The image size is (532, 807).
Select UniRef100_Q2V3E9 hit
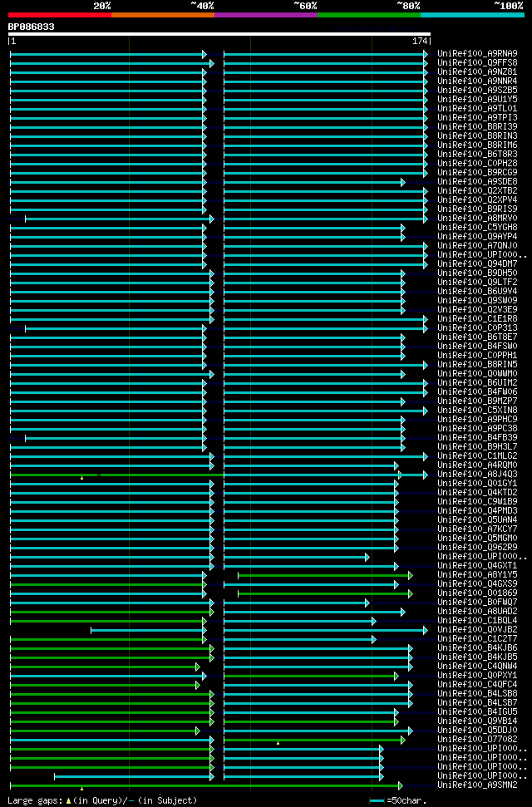pyautogui.click(x=477, y=310)
